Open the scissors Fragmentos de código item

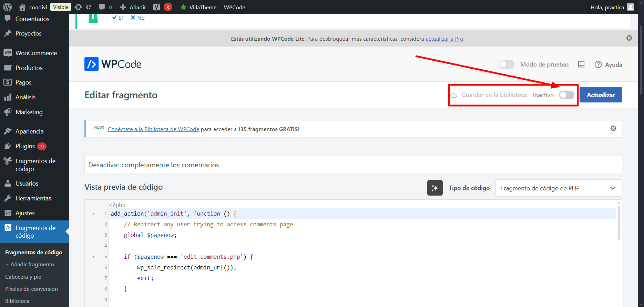(35, 165)
